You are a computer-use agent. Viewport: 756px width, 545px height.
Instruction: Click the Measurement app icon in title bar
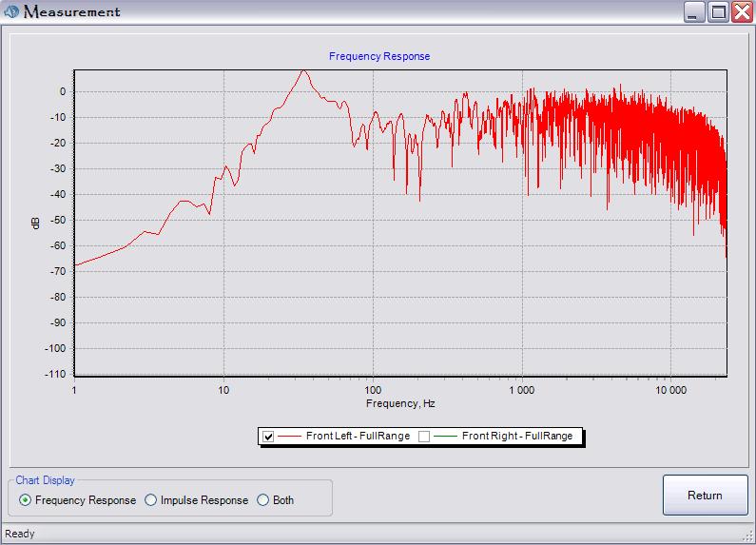(x=11, y=11)
